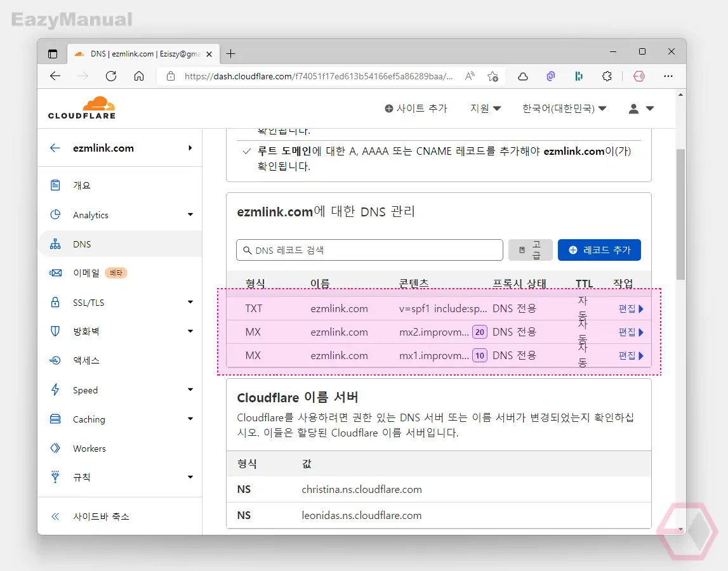Click priority badge 10 on MX record
Image resolution: width=728 pixels, height=571 pixels.
point(480,355)
